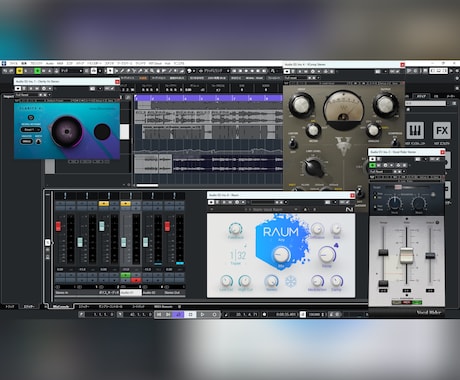Viewport: 460px width, 380px height.
Task: Open the Hub menu in the menu bar
Action: click(x=168, y=63)
